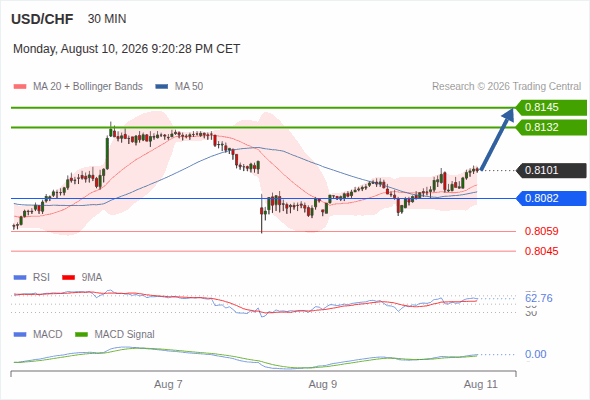The image size is (590, 400).
Task: Click the 0.8132 green price label
Action: pos(551,128)
